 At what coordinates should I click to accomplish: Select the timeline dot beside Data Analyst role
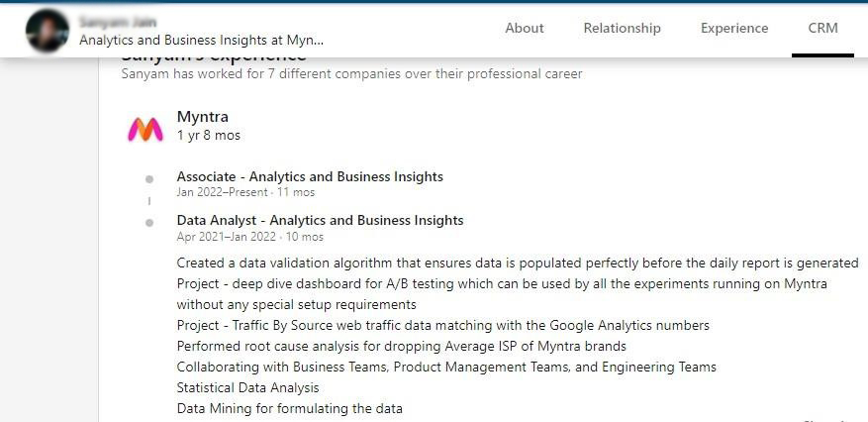click(x=149, y=223)
